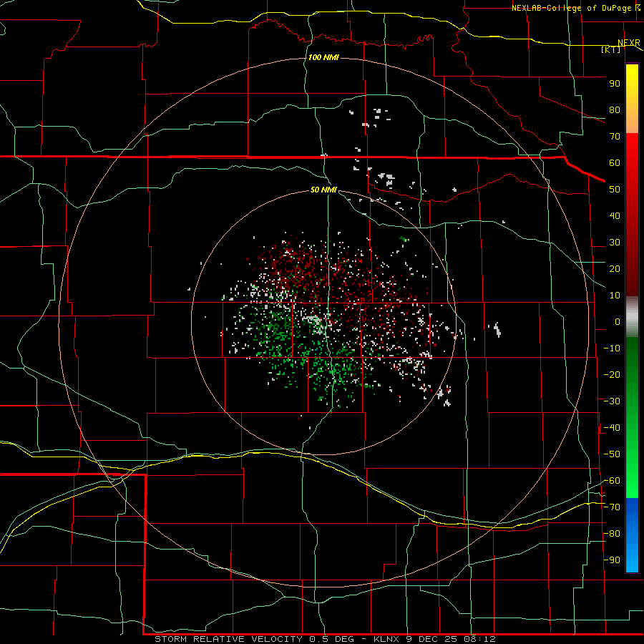Click the positive "80" velocity scale value
644x644 pixels.
pyautogui.click(x=615, y=109)
